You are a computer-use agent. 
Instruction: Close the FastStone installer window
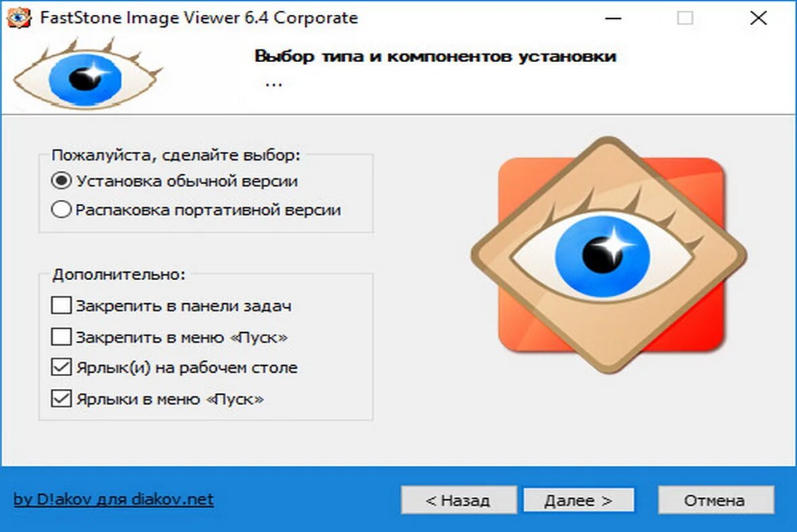[x=759, y=18]
